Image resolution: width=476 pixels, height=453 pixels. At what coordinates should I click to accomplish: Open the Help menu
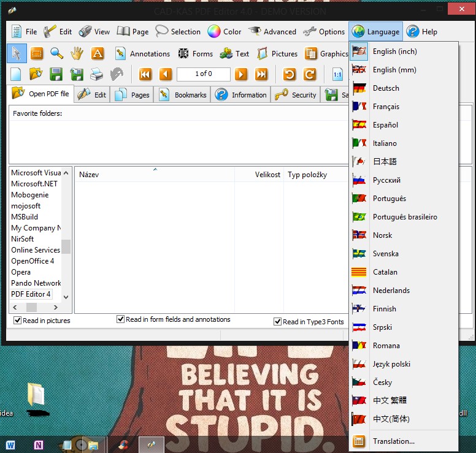422,31
